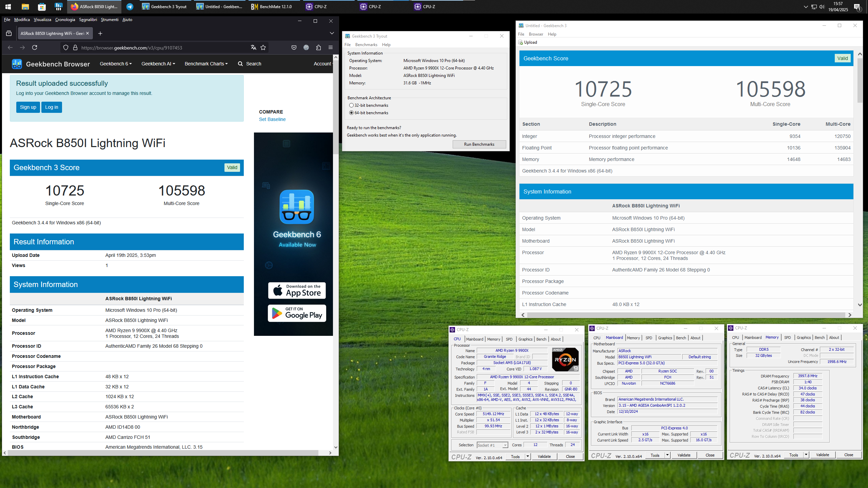The width and height of the screenshot is (868, 488).
Task: Click Run Benchmarks button
Action: tap(479, 144)
